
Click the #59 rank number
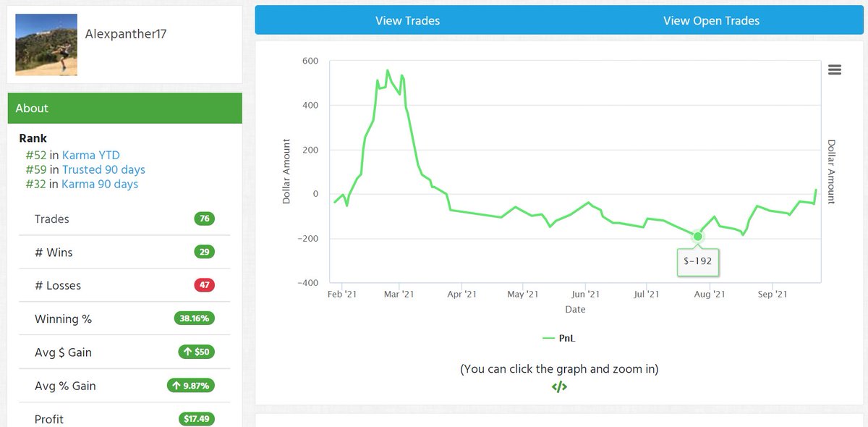coord(36,169)
